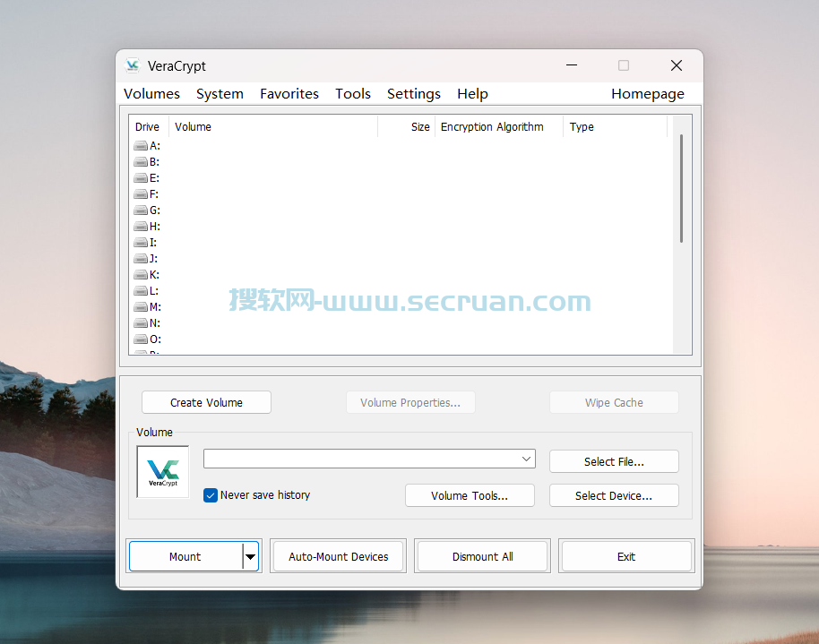Select drive E: icon in list
Viewport: 819px width, 644px height.
(x=141, y=178)
